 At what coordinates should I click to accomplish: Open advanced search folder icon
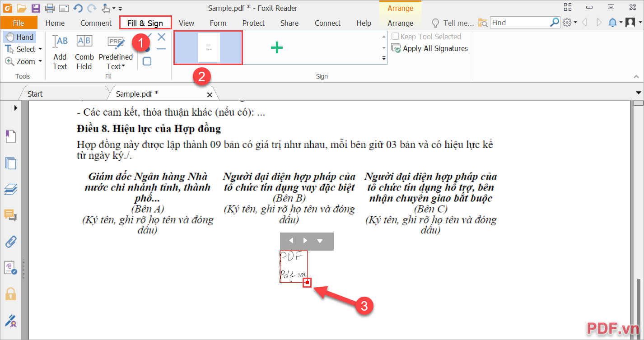(483, 23)
